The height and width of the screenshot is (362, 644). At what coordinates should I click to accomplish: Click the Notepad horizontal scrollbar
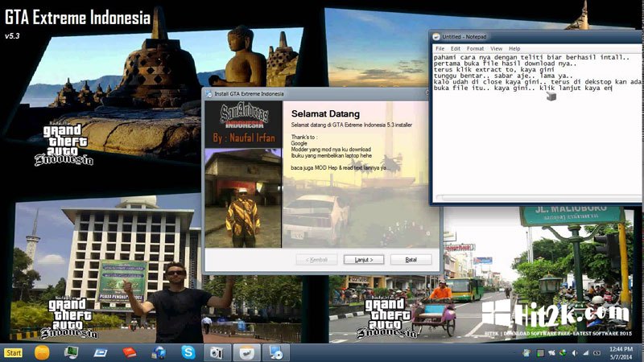click(538, 198)
